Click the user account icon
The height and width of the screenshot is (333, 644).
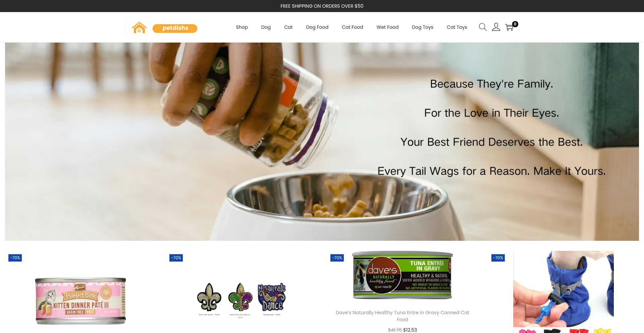tap(496, 27)
